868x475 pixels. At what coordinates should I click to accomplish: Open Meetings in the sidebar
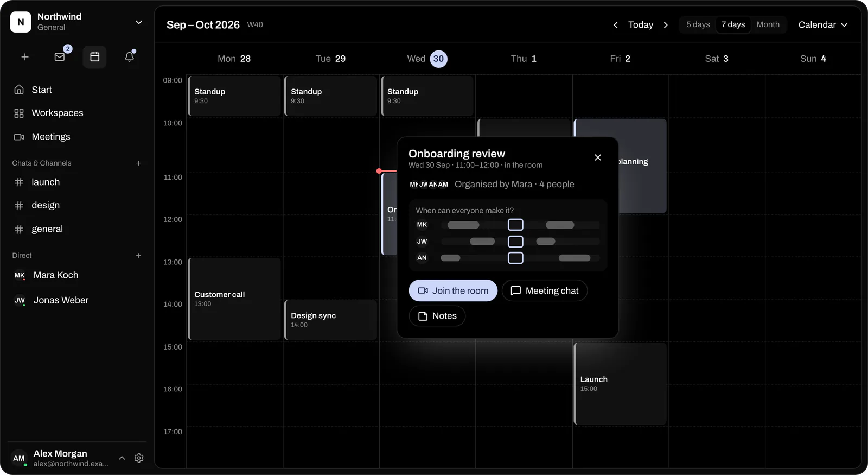pyautogui.click(x=77, y=137)
